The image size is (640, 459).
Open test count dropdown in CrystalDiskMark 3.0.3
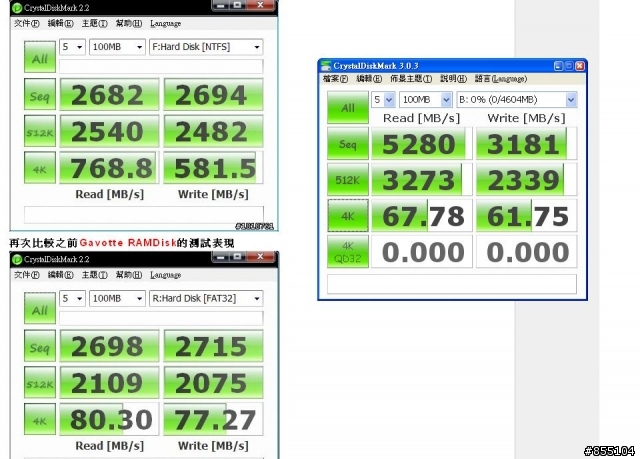point(383,100)
